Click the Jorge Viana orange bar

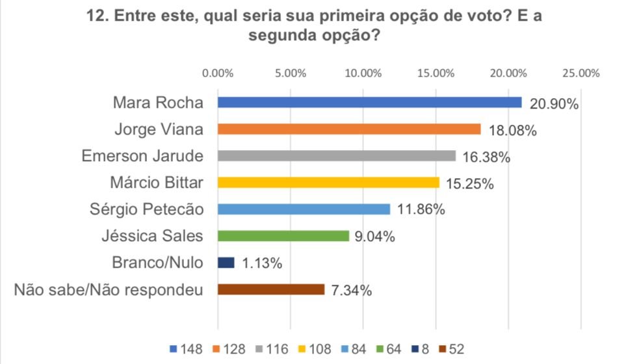(348, 129)
